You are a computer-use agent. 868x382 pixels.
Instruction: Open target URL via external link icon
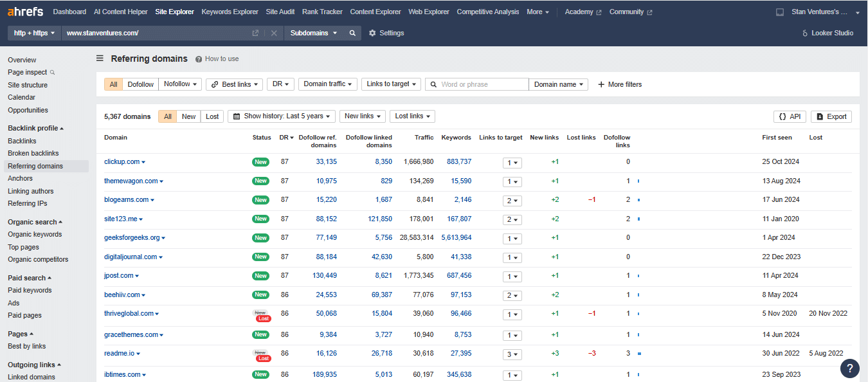[255, 33]
